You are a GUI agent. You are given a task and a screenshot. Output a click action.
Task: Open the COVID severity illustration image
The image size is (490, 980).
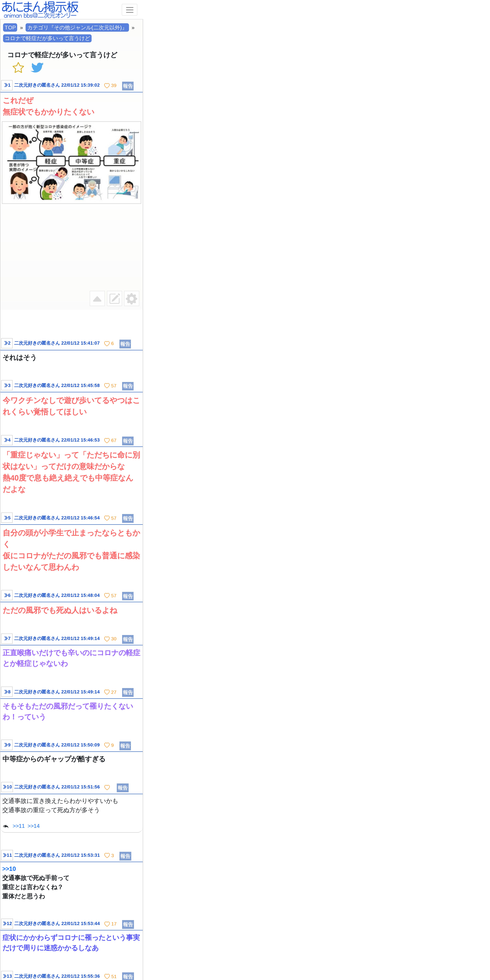[x=71, y=162]
